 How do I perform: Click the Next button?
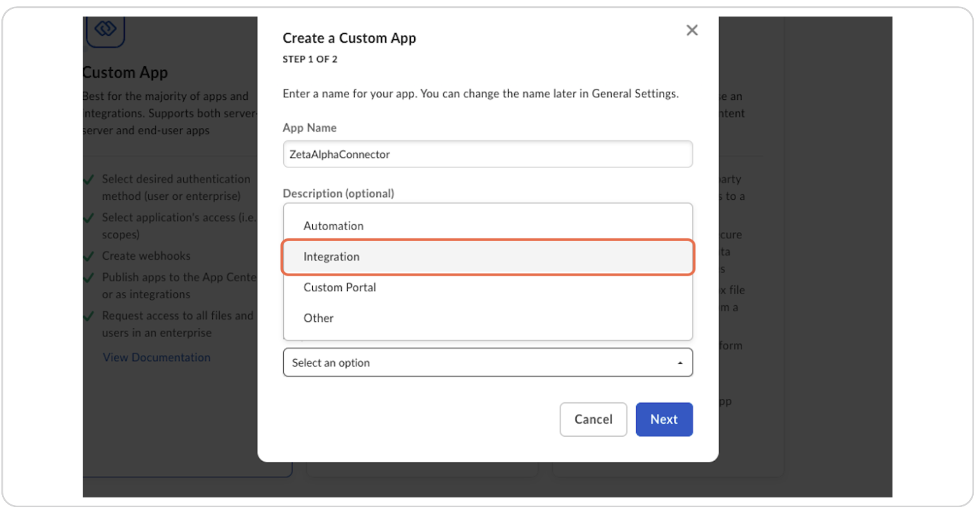(x=664, y=419)
